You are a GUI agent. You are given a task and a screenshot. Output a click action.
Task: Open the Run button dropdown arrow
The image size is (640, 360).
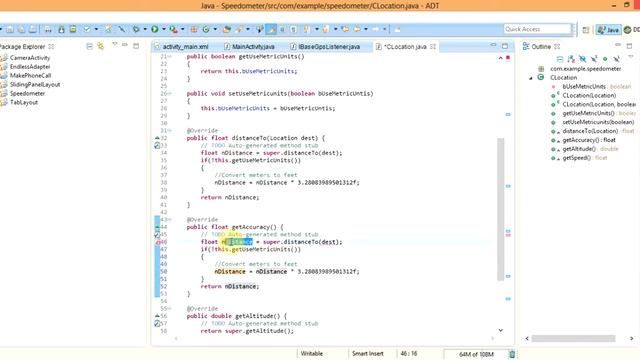pyautogui.click(x=164, y=29)
